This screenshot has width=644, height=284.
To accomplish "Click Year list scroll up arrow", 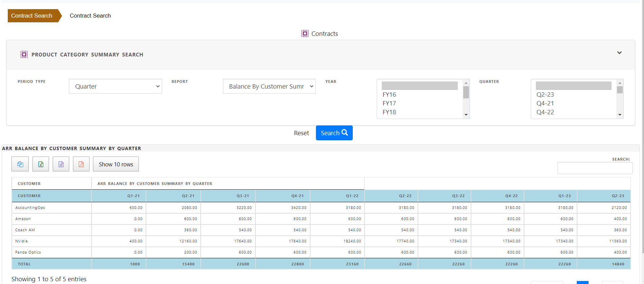I will point(466,83).
